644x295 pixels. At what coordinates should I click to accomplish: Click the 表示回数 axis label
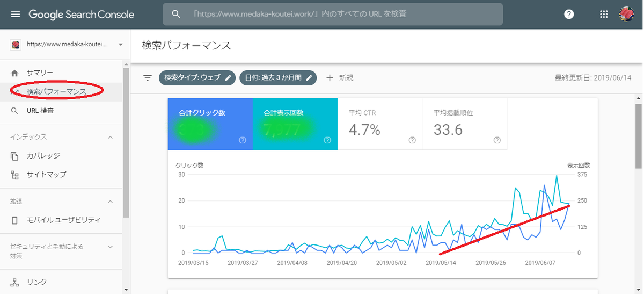coord(579,165)
